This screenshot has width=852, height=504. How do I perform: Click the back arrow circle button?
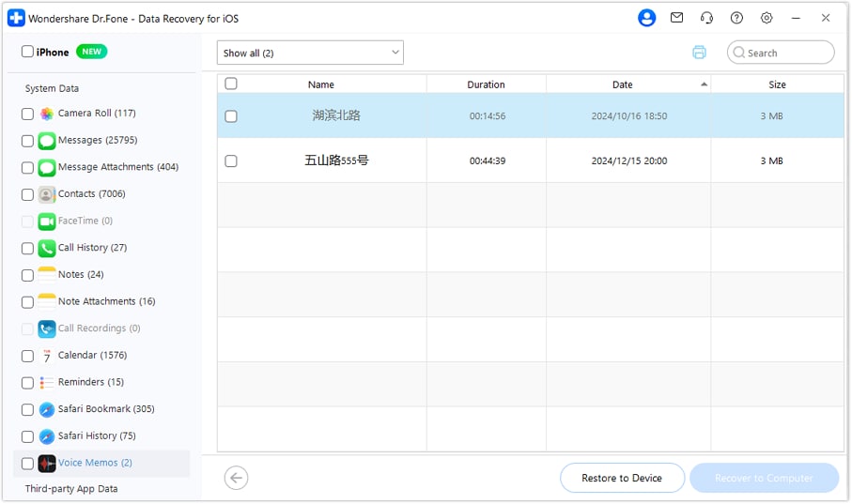236,478
